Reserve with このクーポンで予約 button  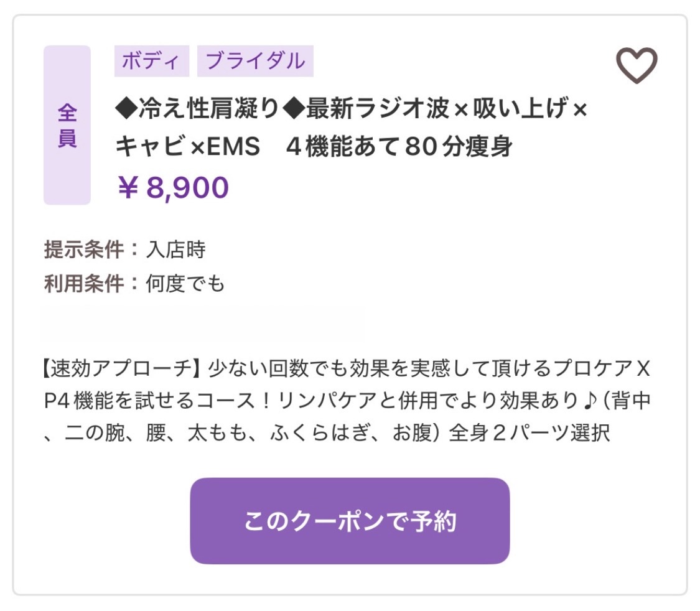(350, 521)
